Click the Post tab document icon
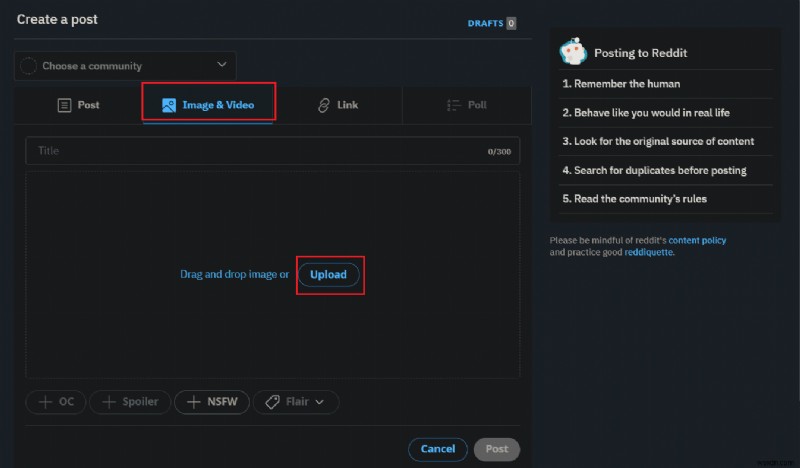800x468 pixels. tap(64, 105)
